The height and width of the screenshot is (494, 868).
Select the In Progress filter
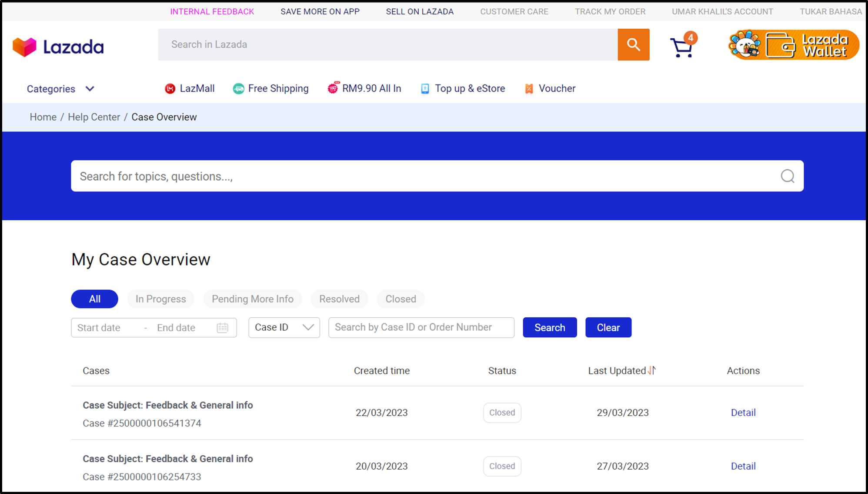point(160,299)
